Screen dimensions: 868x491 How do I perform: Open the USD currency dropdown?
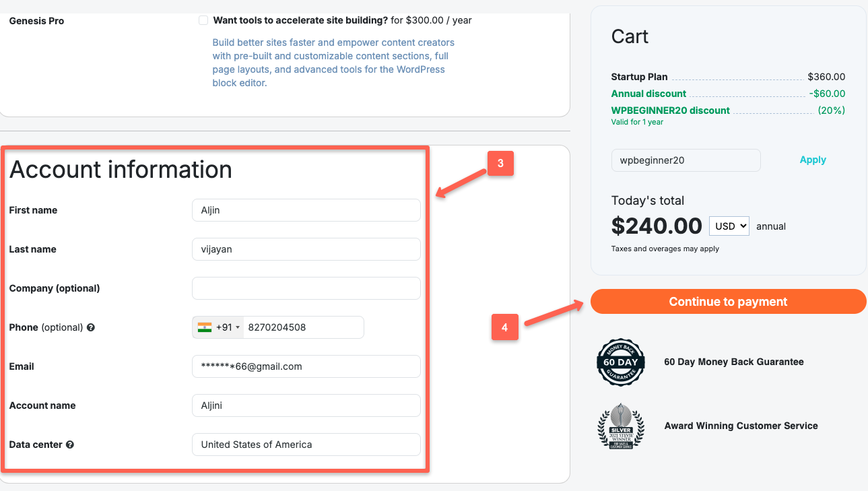(x=729, y=226)
